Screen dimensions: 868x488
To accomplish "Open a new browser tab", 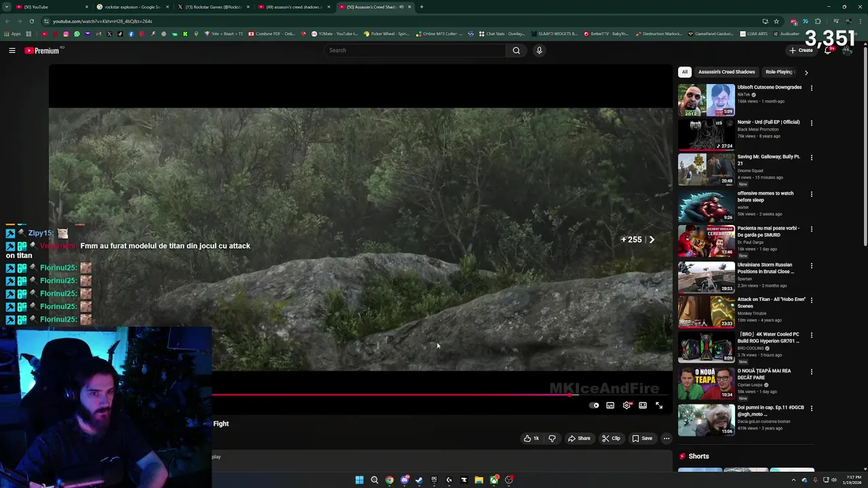I will pos(421,7).
